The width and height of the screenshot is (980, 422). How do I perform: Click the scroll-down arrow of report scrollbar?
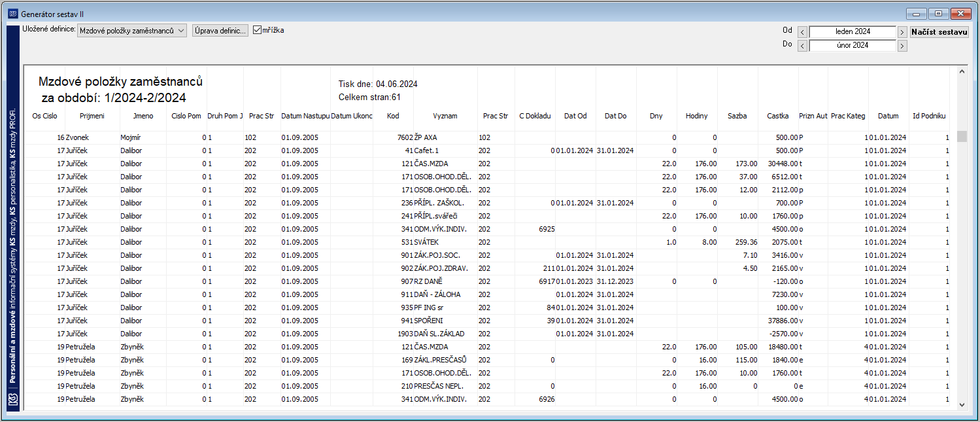click(962, 405)
